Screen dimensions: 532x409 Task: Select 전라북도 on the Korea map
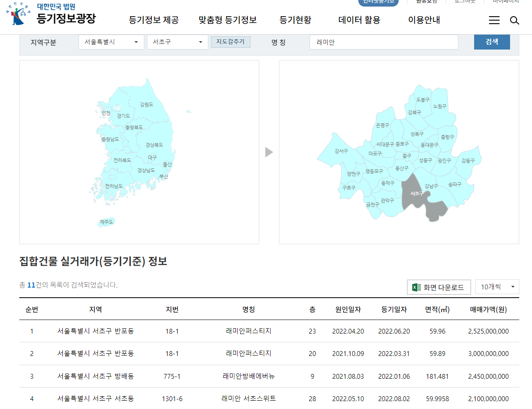coord(122,160)
